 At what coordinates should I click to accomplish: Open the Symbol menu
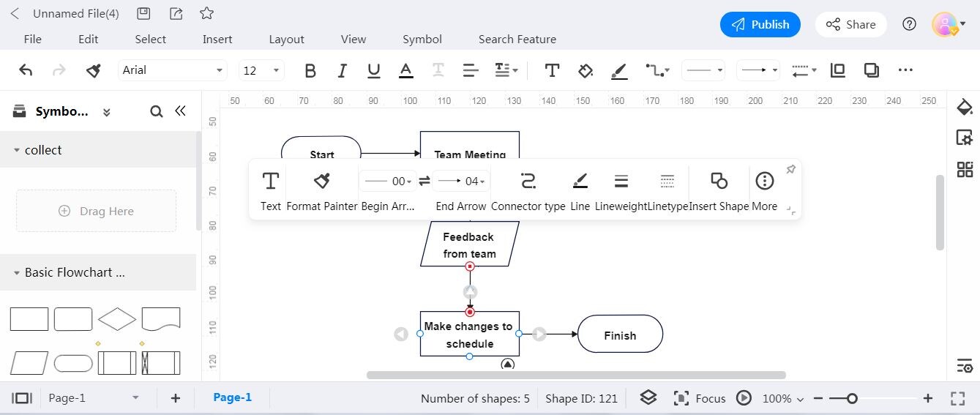pos(422,40)
